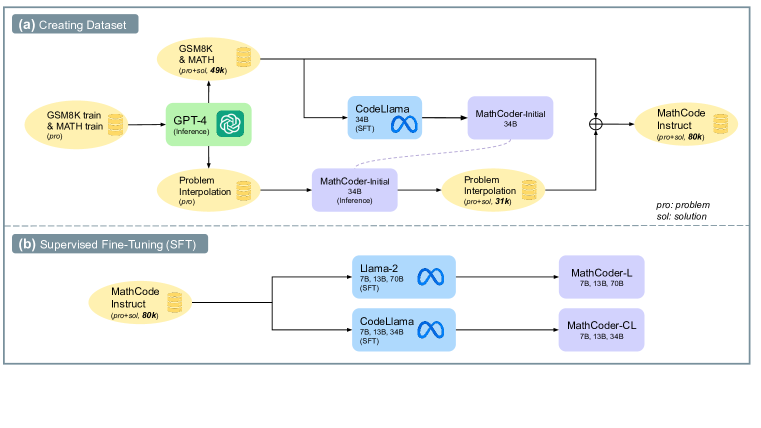The image size is (761, 428).
Task: Click the Meta logo in Llama-2 box
Action: point(430,277)
